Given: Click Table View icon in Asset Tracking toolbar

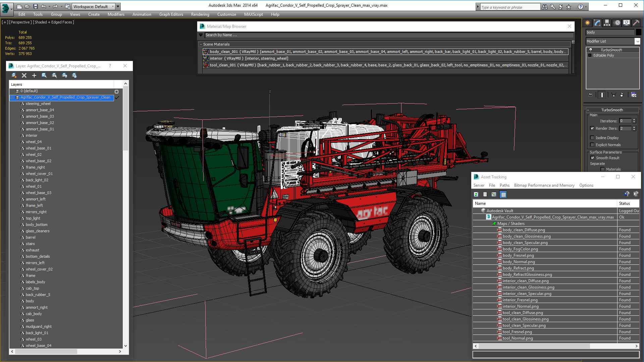Looking at the screenshot, I should coord(503,194).
